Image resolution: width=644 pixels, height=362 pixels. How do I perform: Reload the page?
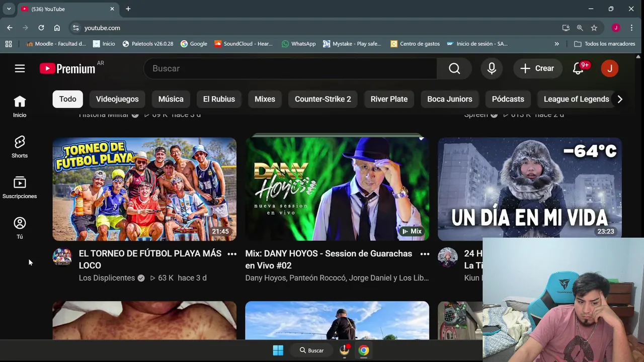click(x=41, y=28)
